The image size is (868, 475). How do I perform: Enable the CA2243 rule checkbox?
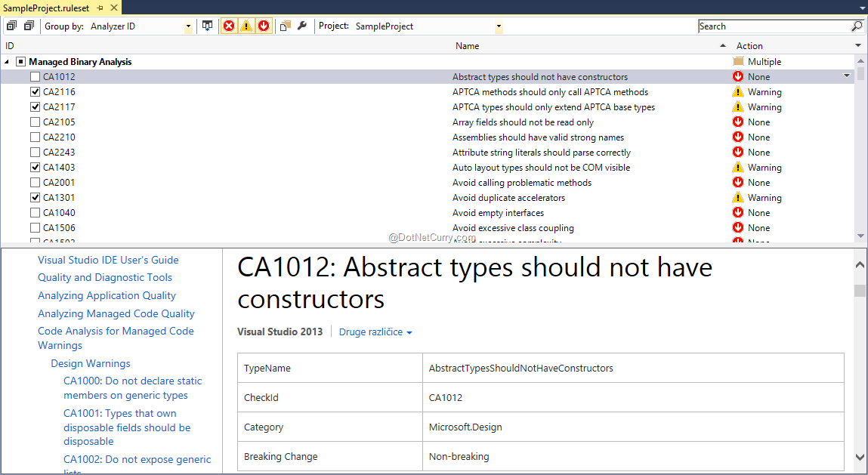coord(35,152)
